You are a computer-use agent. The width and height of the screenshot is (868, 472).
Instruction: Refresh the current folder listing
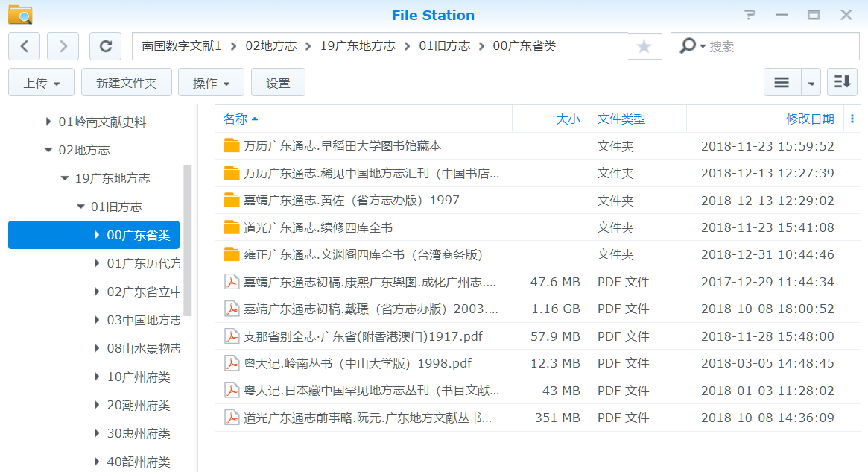coord(105,46)
